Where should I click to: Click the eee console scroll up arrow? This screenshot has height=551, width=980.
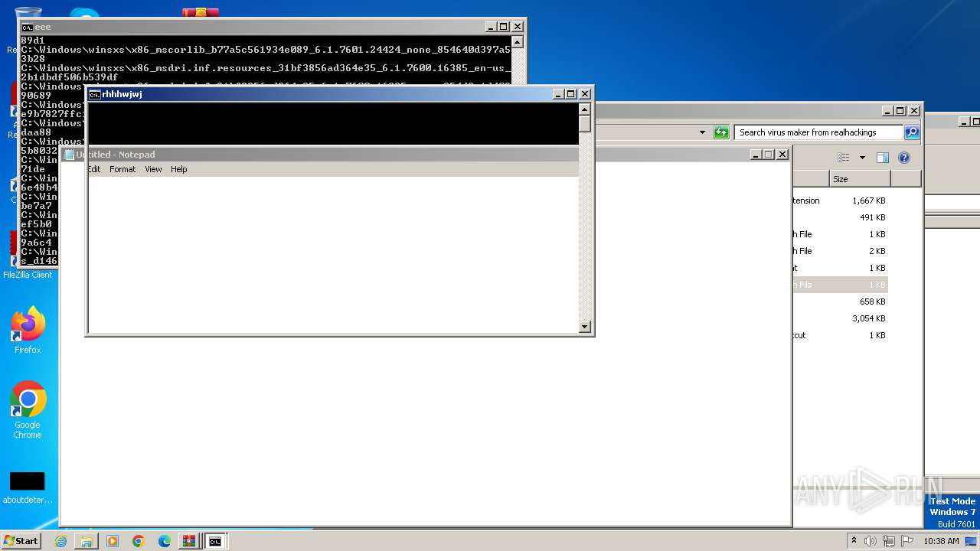coord(517,41)
